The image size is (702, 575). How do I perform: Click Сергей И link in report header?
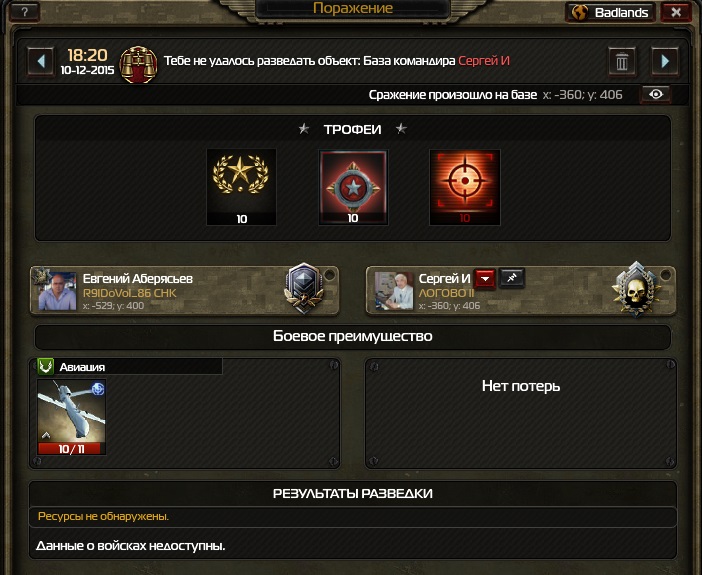click(x=484, y=61)
